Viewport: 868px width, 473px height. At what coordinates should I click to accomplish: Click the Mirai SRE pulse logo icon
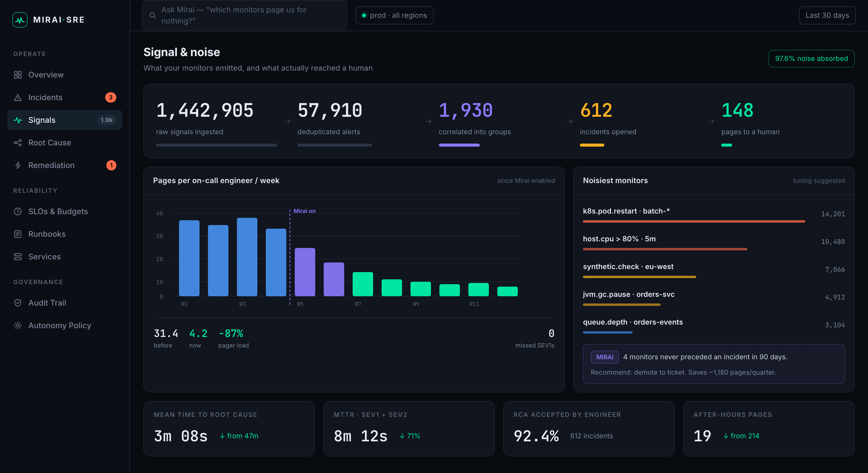[x=20, y=20]
